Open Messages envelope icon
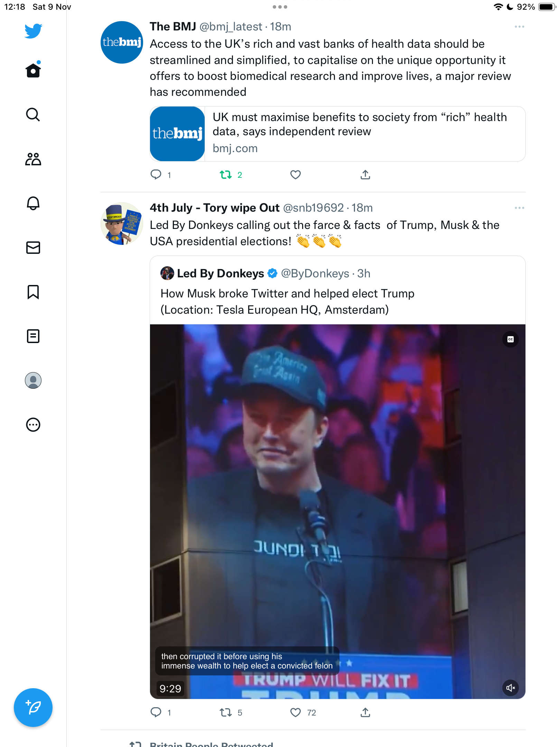 coord(33,248)
